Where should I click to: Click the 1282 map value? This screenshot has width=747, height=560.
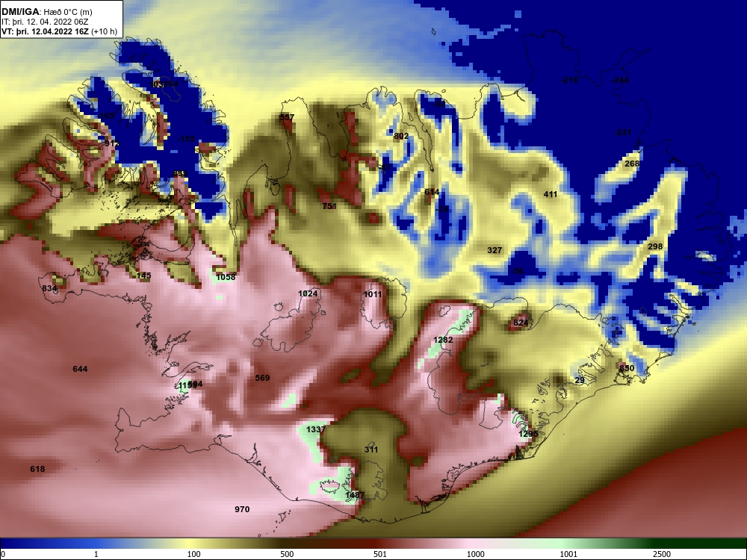(443, 340)
